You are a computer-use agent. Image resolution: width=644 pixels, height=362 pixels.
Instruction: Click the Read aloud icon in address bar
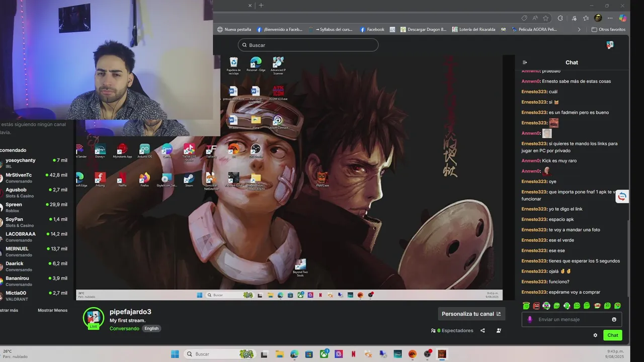pos(535,18)
